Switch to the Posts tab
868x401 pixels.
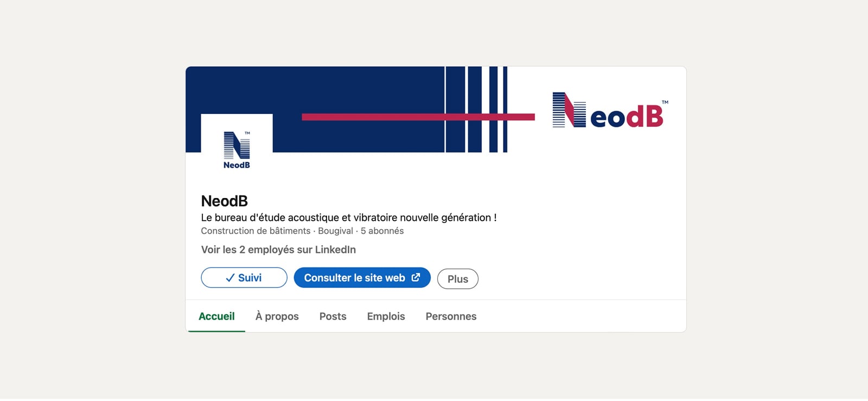[x=333, y=316]
